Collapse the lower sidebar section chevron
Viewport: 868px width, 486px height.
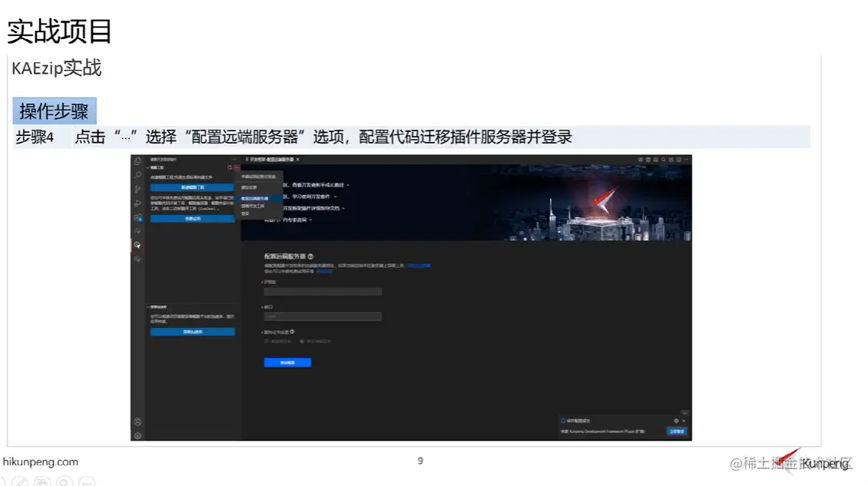(x=147, y=307)
